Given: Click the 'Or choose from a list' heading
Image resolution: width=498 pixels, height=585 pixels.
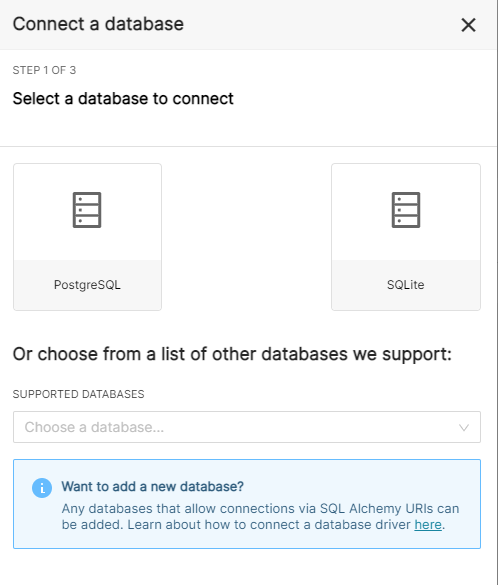Looking at the screenshot, I should pos(232,354).
